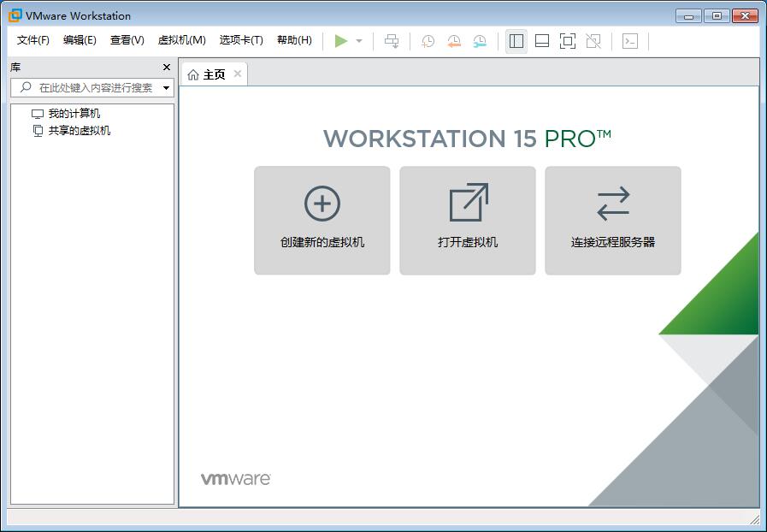Click the magnifier icon in library search
Image resolution: width=767 pixels, height=532 pixels.
26,87
